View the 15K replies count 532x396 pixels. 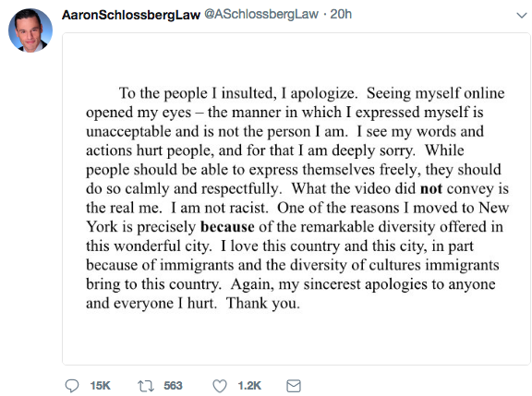(101, 386)
